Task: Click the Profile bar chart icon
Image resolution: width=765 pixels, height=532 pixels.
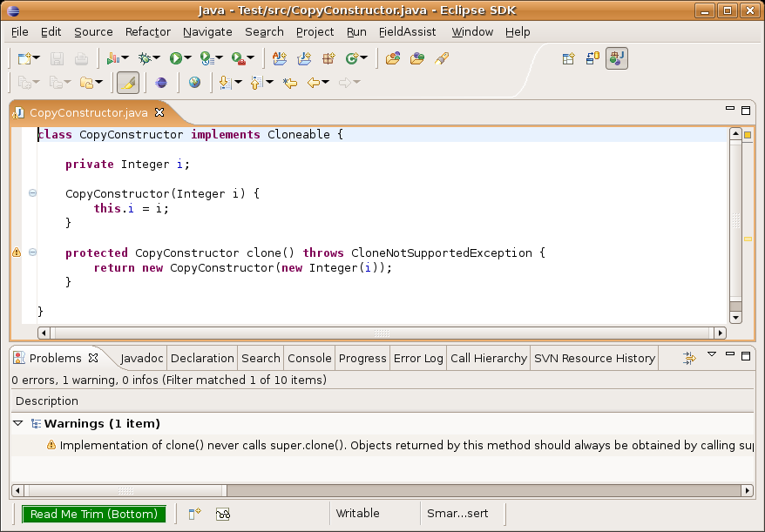Action: tap(113, 59)
